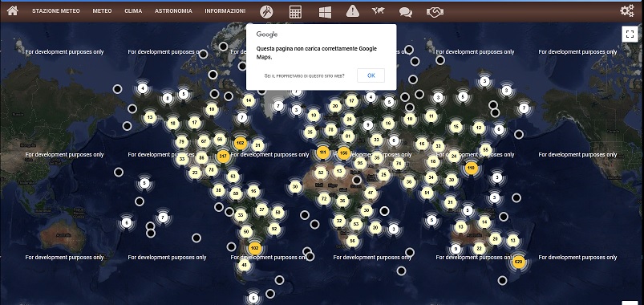Open the 66 station cluster marker

(220, 139)
